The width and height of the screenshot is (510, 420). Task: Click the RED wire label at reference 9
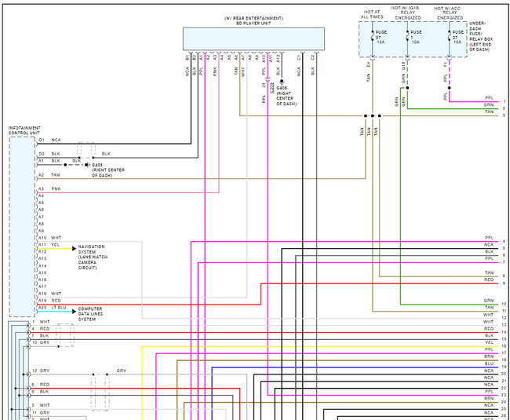[x=489, y=279]
